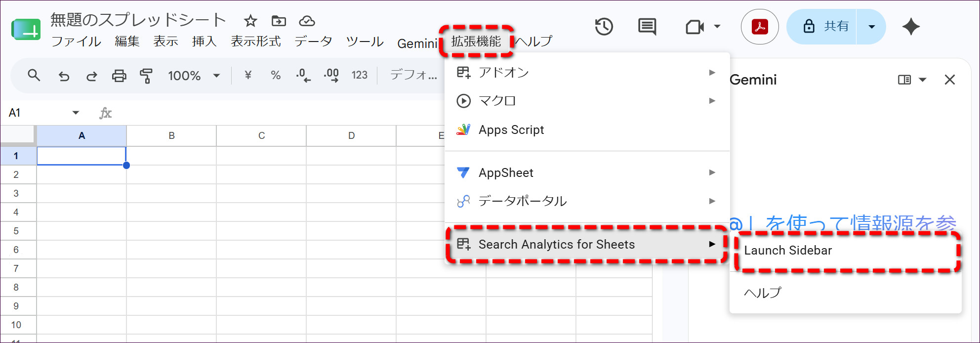Open the ツール menu

[x=365, y=42]
